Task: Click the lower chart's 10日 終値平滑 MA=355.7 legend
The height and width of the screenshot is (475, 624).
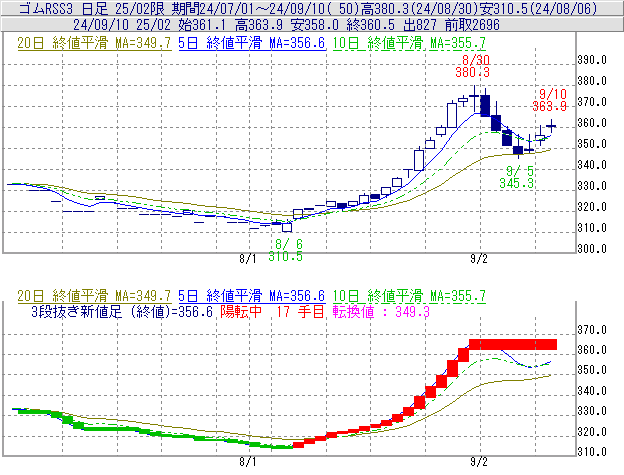Action: click(x=409, y=296)
